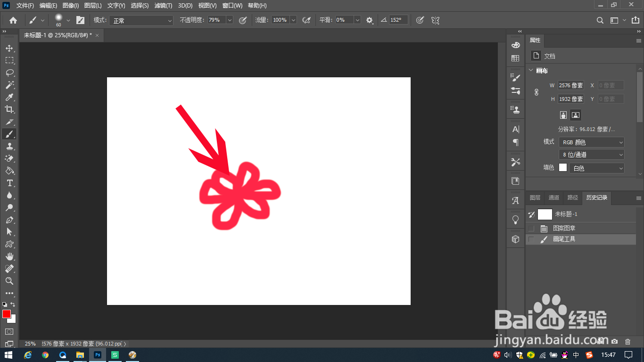Swap foreground and background colors
The height and width of the screenshot is (362, 644).
tap(13, 304)
